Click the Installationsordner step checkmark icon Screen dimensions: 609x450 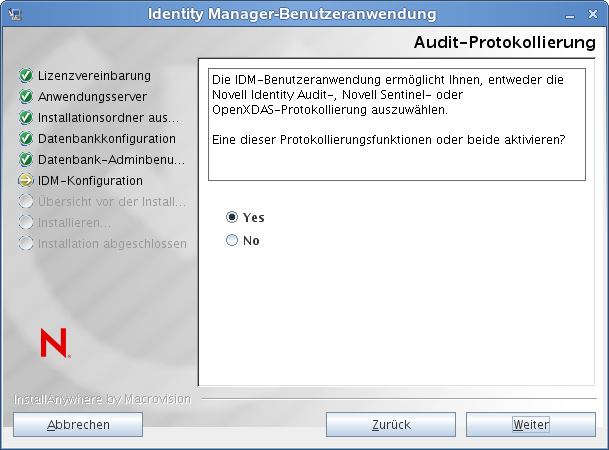click(x=26, y=118)
